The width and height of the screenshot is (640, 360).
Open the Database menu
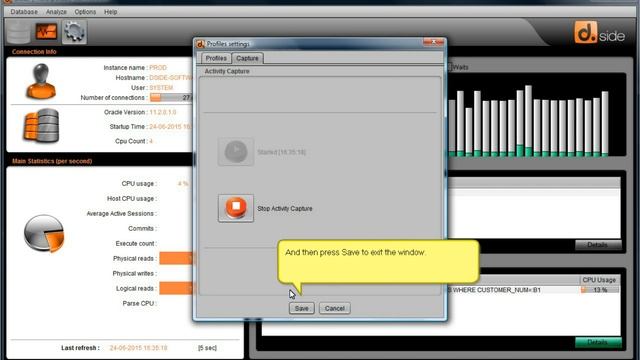[x=24, y=12]
